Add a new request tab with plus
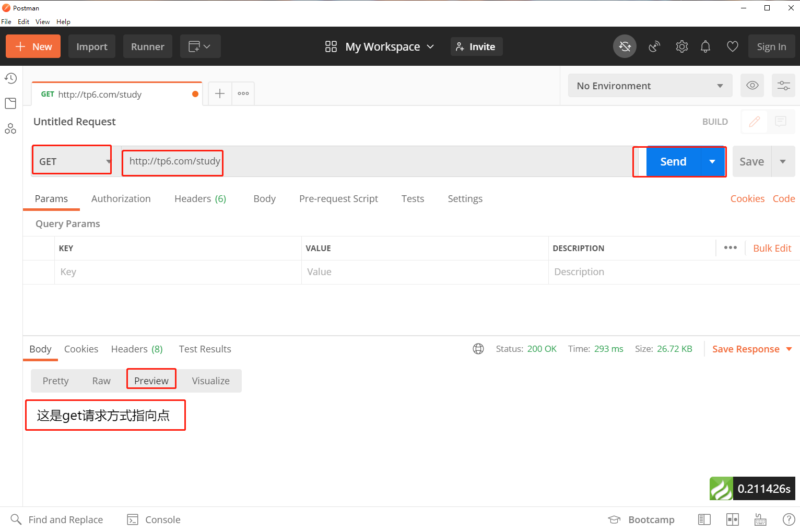 [x=220, y=93]
